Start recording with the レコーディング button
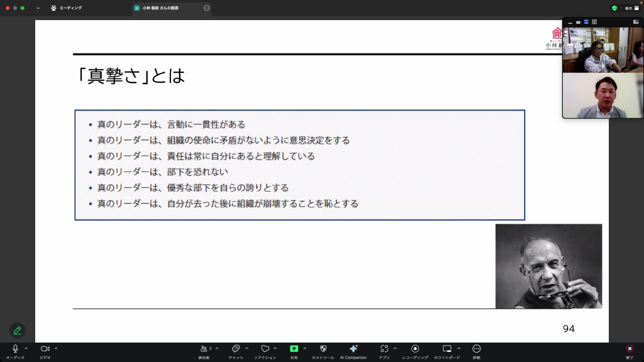Screen dimensions: 644x362 click(415, 349)
